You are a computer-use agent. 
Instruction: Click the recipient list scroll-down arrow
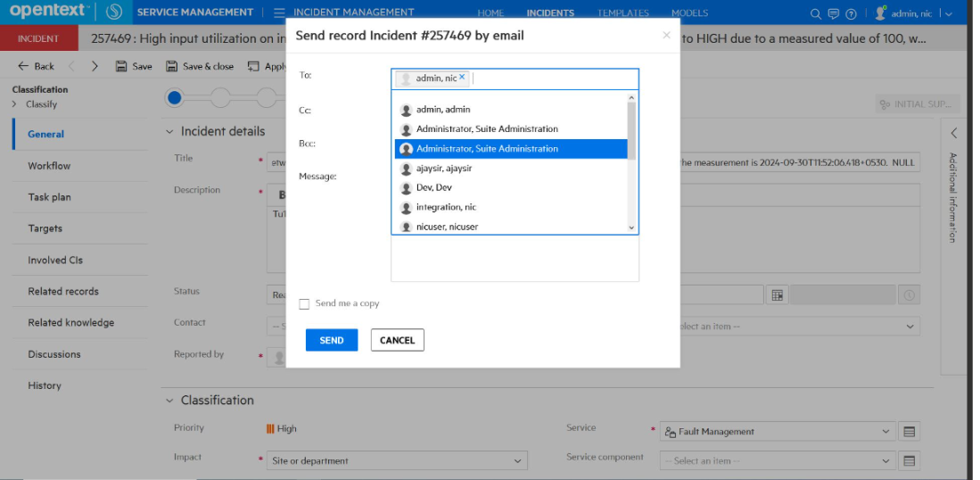631,228
